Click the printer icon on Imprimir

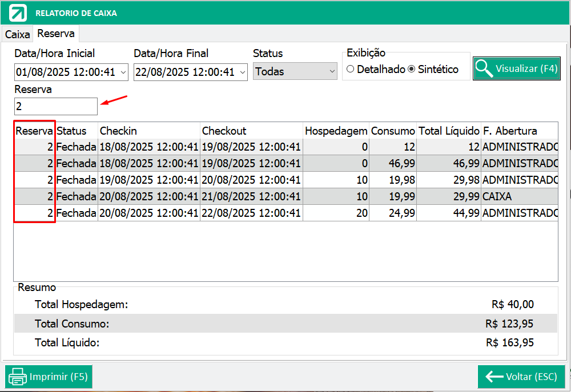[18, 377]
